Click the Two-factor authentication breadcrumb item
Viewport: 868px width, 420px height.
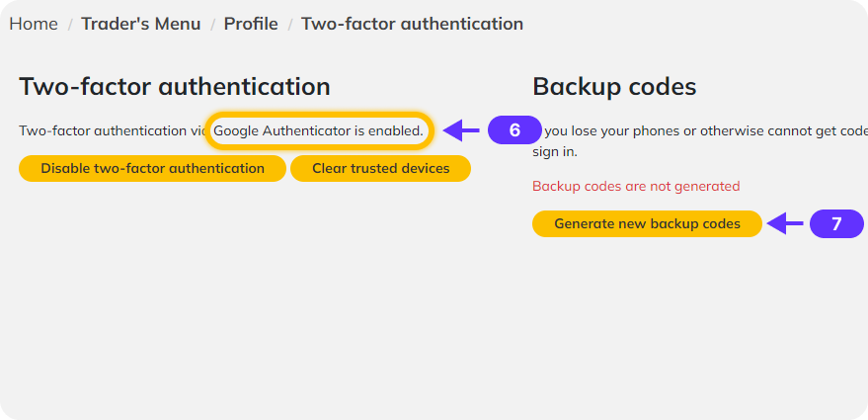pyautogui.click(x=412, y=23)
